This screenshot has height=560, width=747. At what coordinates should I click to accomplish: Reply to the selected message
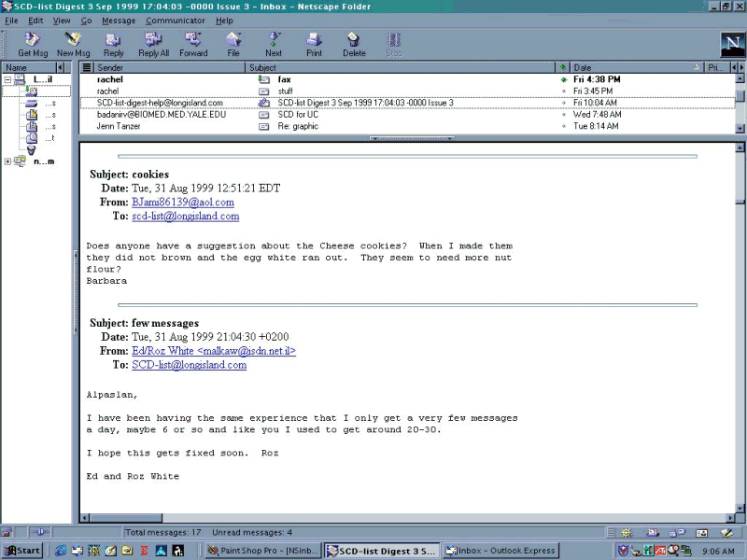click(113, 43)
